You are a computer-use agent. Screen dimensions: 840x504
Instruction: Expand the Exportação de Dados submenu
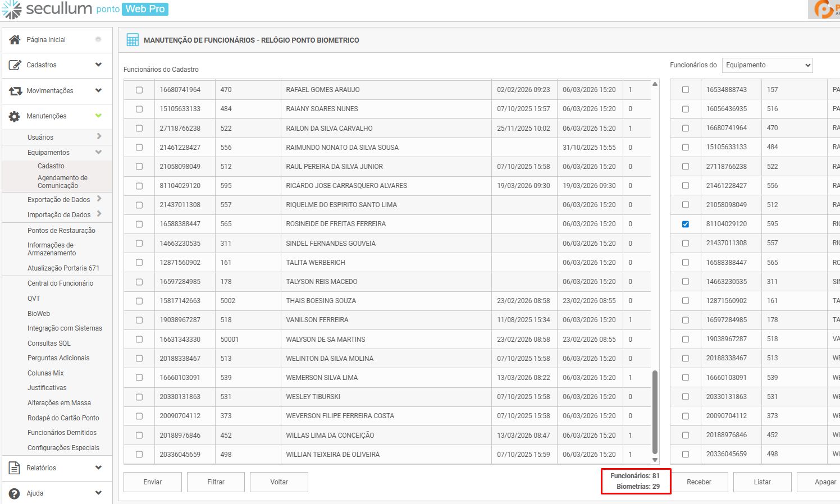99,199
